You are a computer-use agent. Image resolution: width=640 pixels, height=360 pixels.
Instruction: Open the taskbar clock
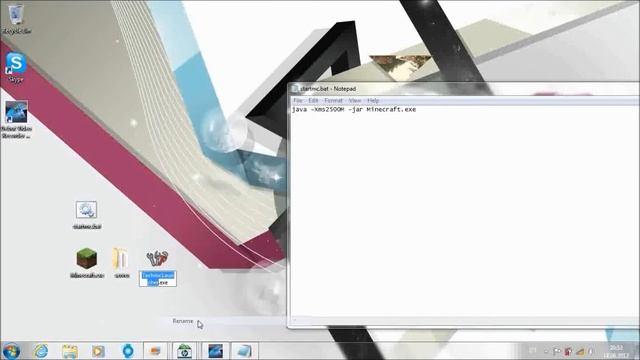[617, 351]
